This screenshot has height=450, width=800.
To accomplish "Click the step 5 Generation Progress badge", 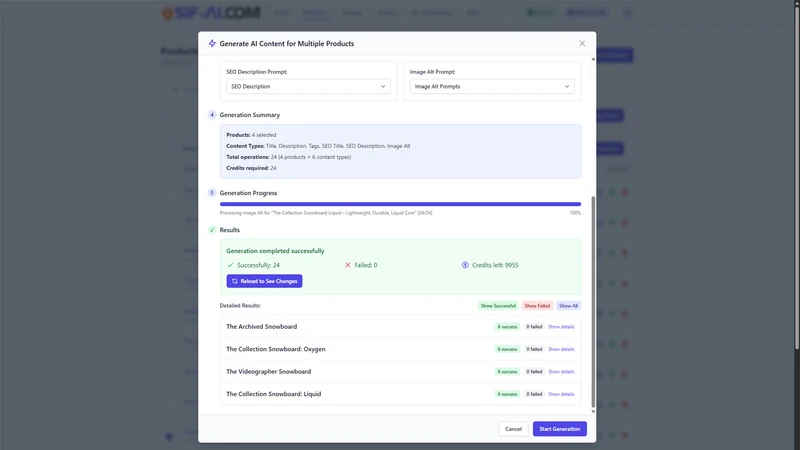I will pyautogui.click(x=212, y=193).
